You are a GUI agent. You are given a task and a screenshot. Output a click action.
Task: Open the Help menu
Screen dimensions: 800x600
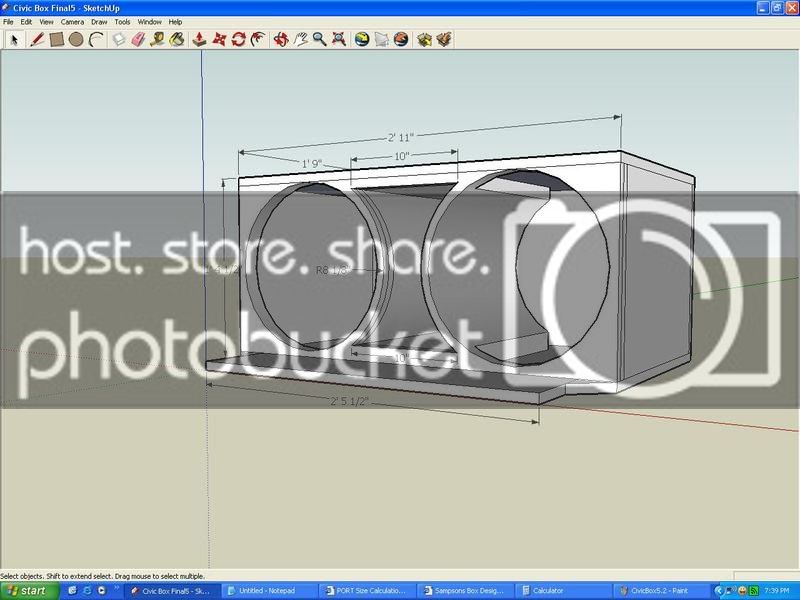coord(175,22)
